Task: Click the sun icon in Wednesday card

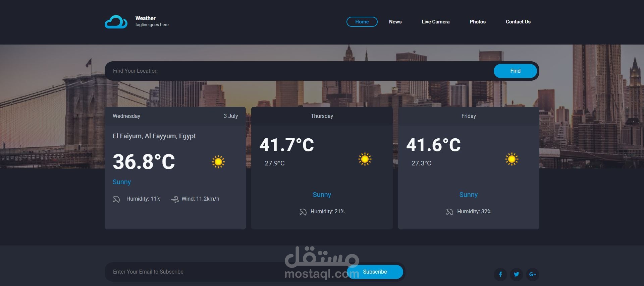Action: pos(218,162)
